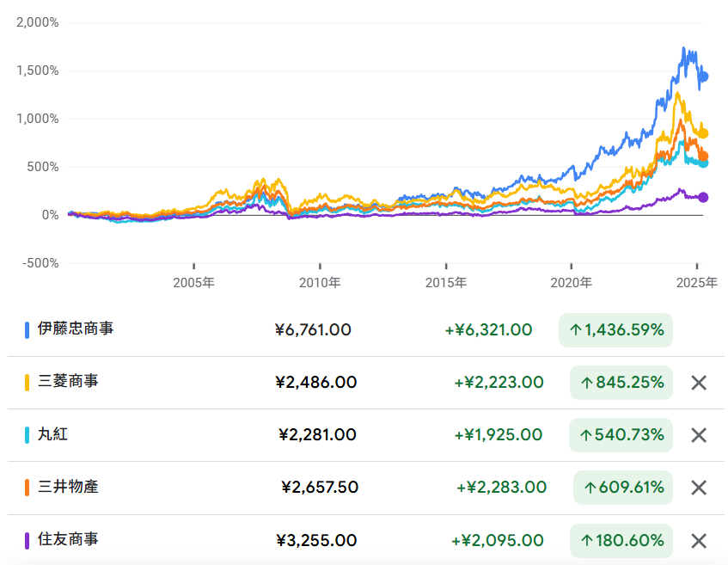Click the 2020年 axis label
This screenshot has width=728, height=565.
coord(571,282)
